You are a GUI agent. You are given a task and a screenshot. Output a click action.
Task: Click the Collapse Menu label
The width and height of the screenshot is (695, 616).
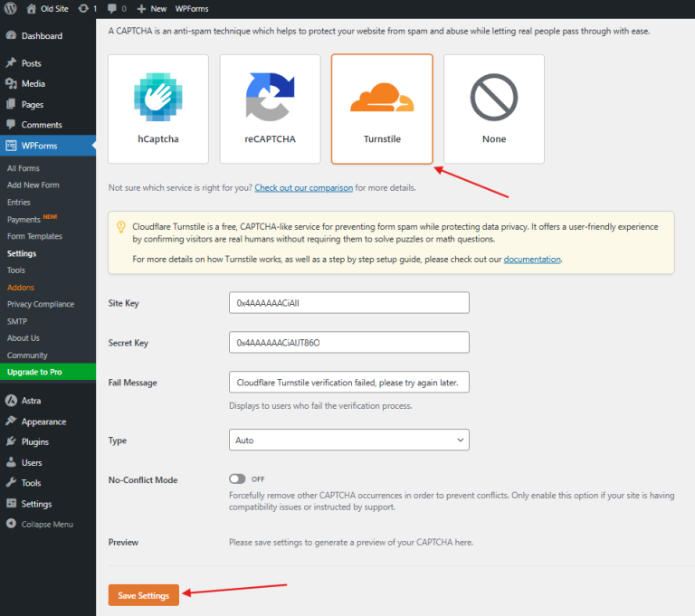(47, 525)
